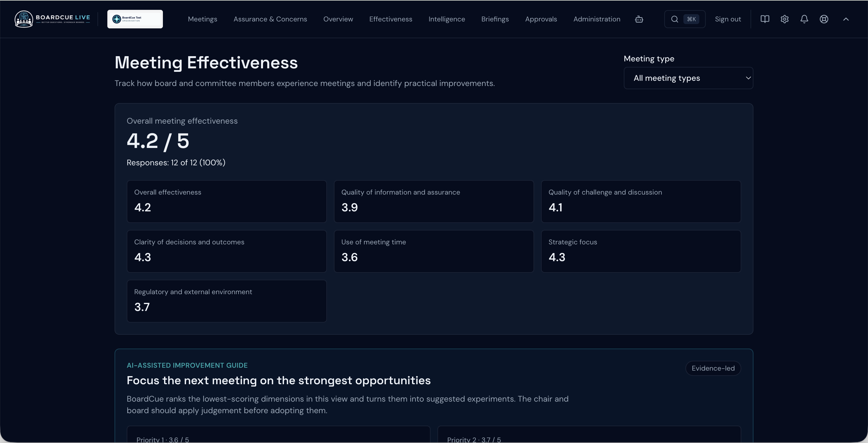
Task: Open the help lifebuoy icon
Action: (x=824, y=19)
